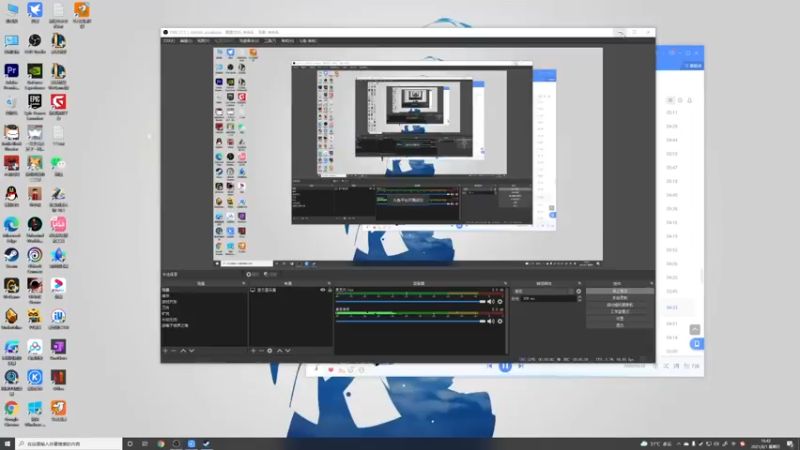Click Studio Mode button in Controls
The width and height of the screenshot is (800, 450).
tap(620, 311)
